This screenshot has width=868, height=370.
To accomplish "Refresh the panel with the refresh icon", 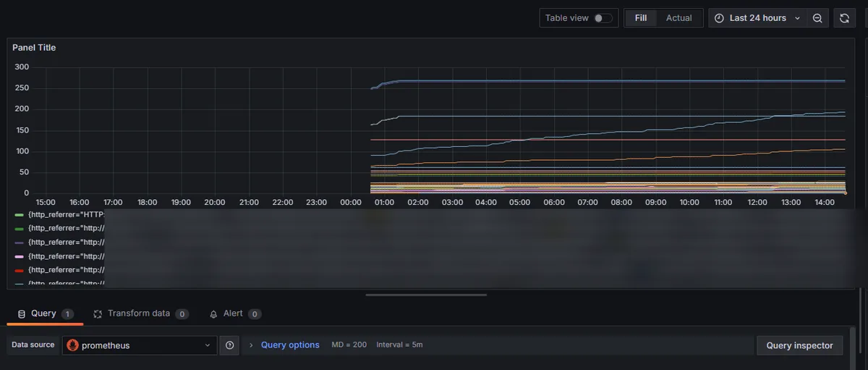I will pos(844,18).
